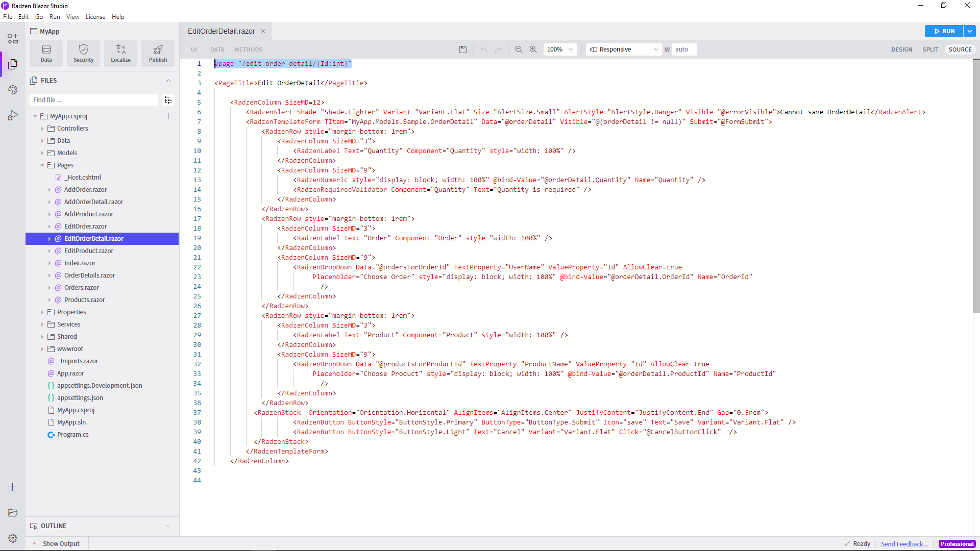
Task: Switch to SOURCE view
Action: 960,49
